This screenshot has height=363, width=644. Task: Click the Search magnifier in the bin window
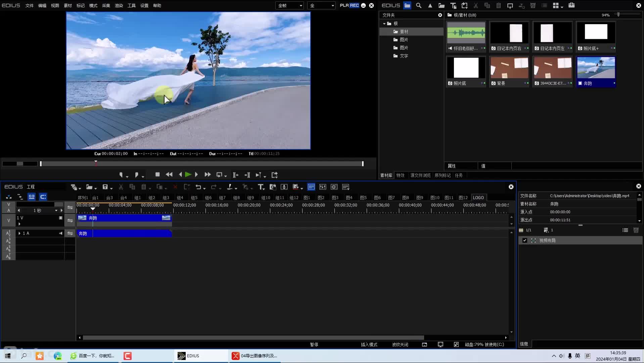(x=419, y=5)
